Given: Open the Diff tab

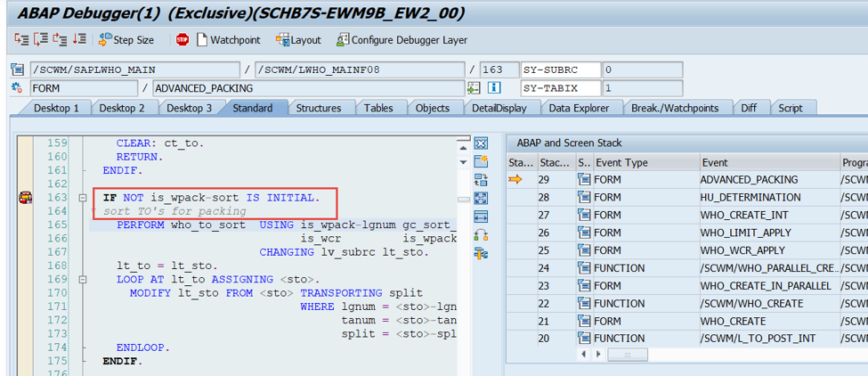Looking at the screenshot, I should (x=749, y=108).
